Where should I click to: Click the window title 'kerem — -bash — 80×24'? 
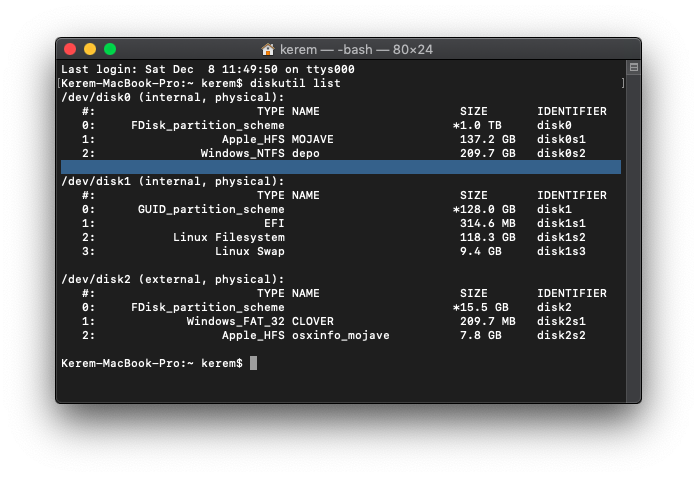point(356,49)
